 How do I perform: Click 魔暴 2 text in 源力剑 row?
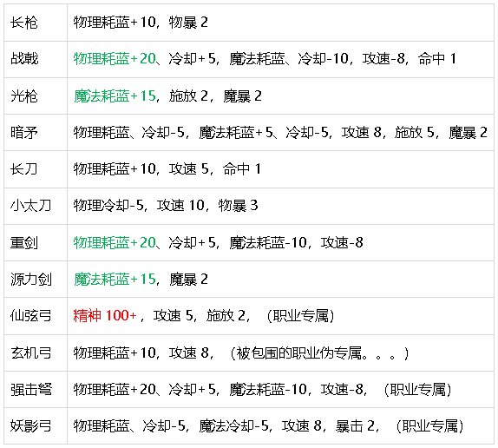pyautogui.click(x=188, y=279)
